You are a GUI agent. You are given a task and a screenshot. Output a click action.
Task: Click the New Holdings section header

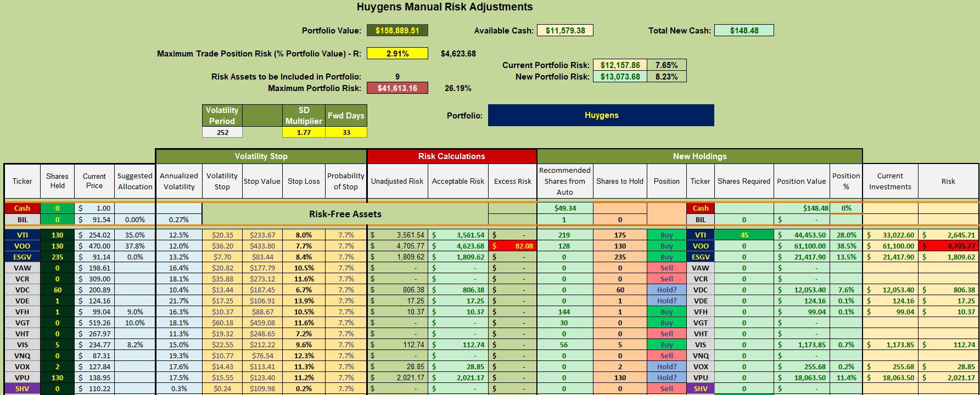click(699, 156)
